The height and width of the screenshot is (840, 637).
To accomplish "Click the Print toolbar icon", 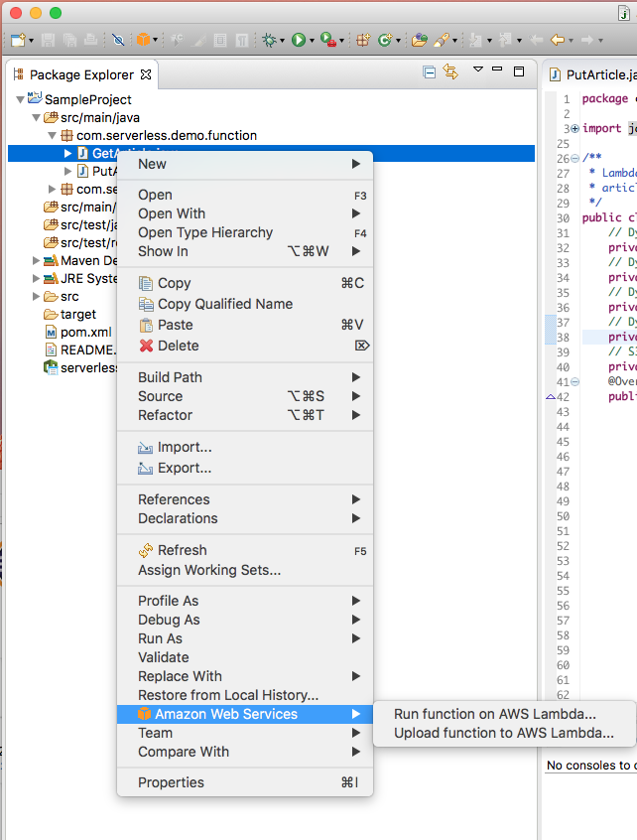I will click(x=91, y=40).
